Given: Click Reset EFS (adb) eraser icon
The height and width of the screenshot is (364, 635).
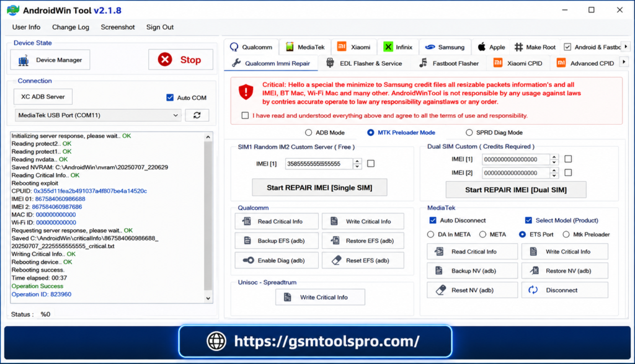Looking at the screenshot, I should [x=337, y=260].
